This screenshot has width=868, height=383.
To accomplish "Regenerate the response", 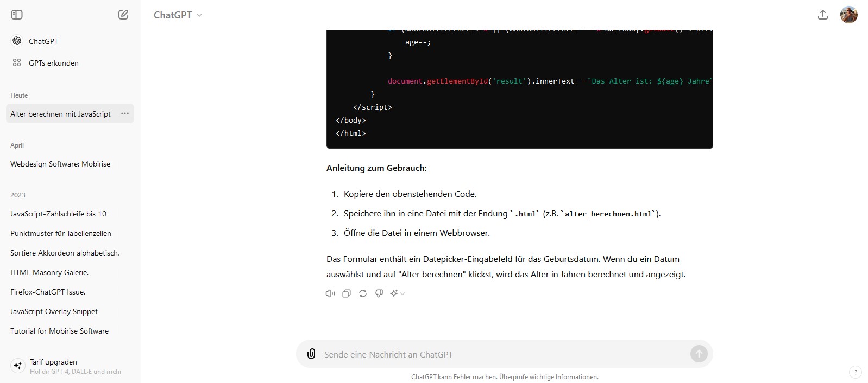I will (363, 293).
